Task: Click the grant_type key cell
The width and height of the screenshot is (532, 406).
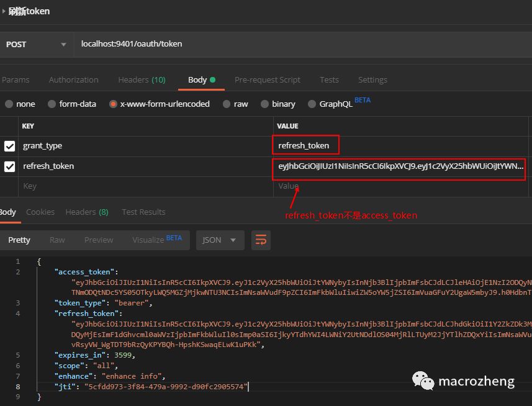Action: 145,146
